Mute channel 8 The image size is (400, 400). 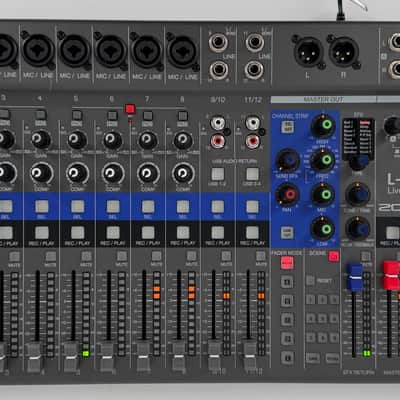tap(191, 256)
